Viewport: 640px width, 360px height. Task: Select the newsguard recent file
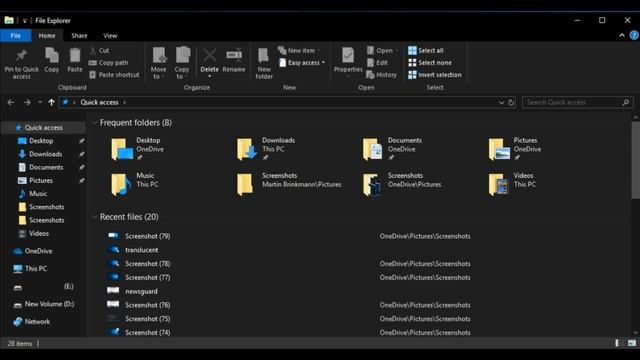(x=141, y=291)
